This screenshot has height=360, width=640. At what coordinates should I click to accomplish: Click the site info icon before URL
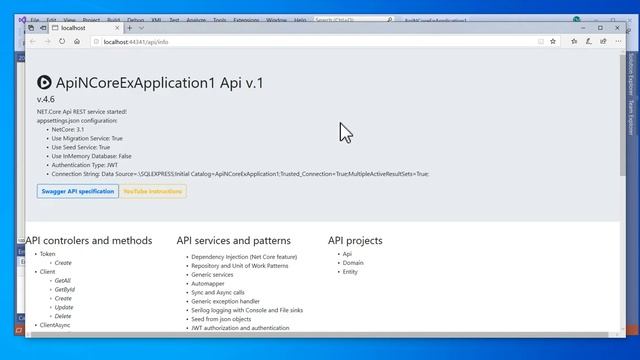96,42
